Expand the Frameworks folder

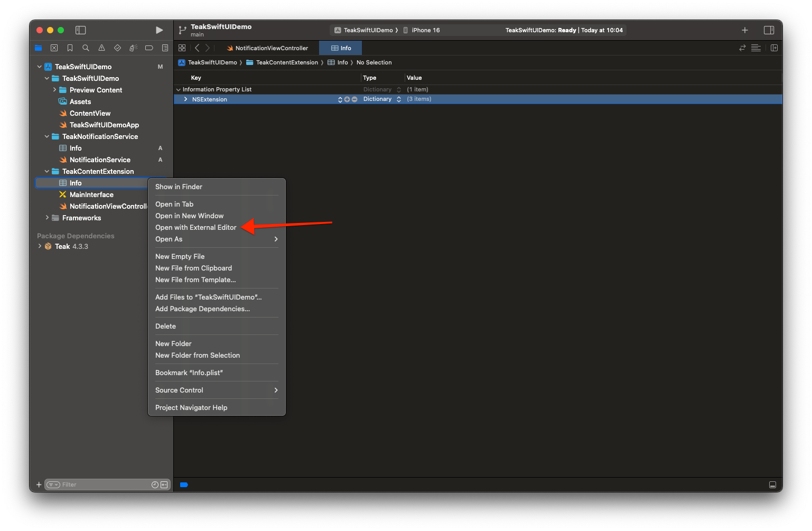[47, 218]
